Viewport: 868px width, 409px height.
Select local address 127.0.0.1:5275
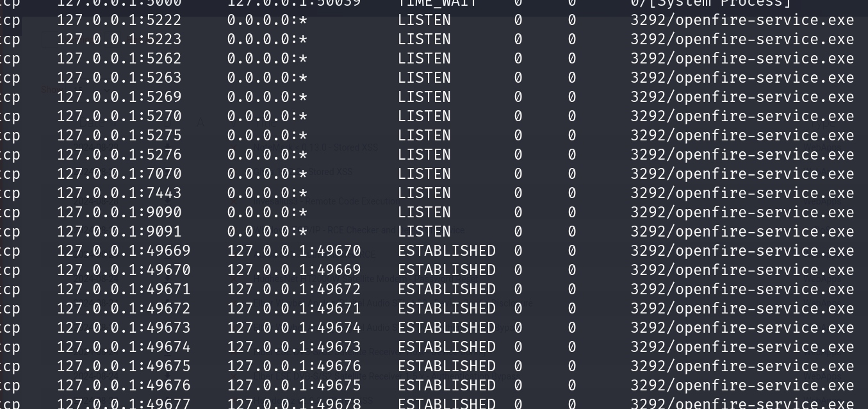pyautogui.click(x=119, y=135)
